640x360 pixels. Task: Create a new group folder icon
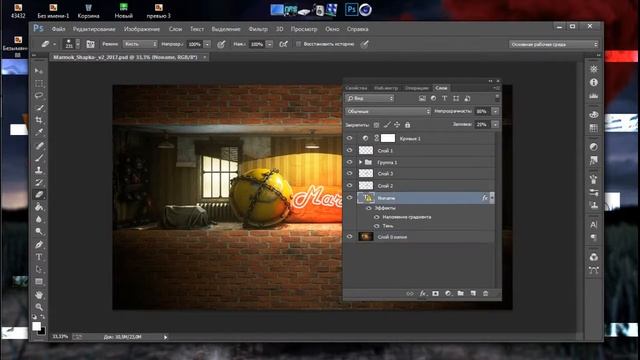(x=460, y=293)
